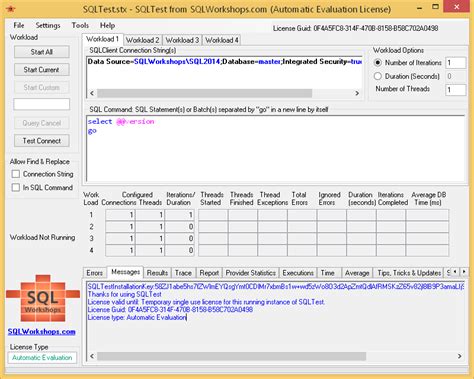Select the Number of Iterations radio button
474x379 pixels.
pyautogui.click(x=378, y=63)
